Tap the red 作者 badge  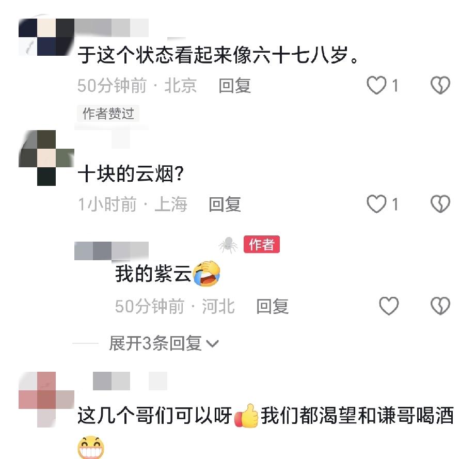[x=262, y=244]
